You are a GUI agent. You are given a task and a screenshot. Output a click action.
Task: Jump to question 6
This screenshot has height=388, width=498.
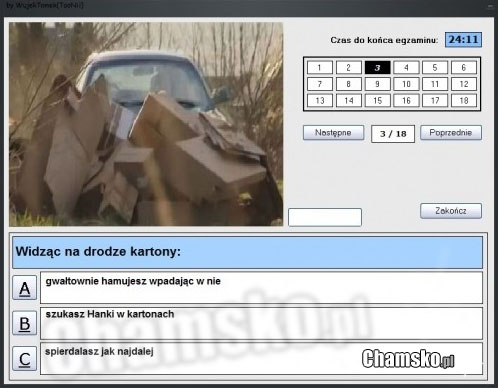464,68
